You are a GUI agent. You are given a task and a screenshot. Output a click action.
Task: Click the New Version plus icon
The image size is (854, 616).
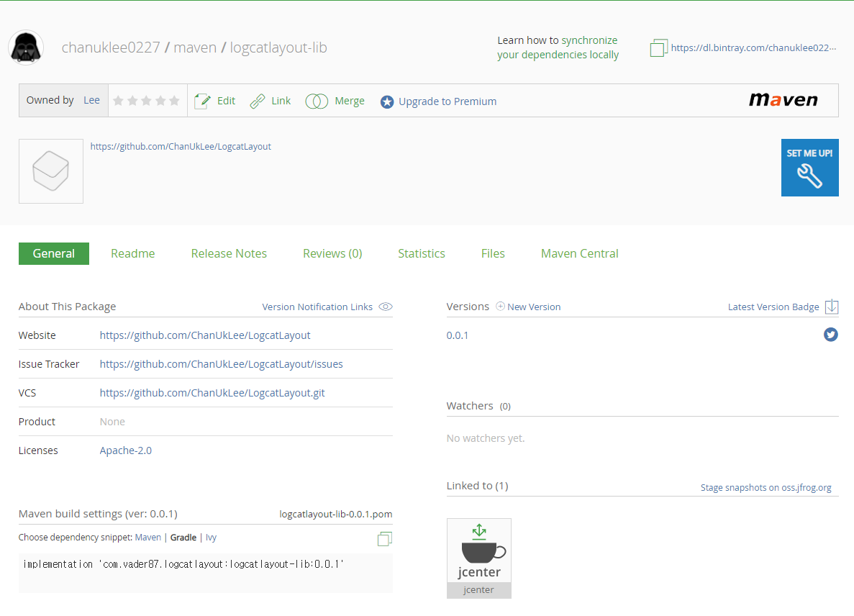tap(500, 306)
